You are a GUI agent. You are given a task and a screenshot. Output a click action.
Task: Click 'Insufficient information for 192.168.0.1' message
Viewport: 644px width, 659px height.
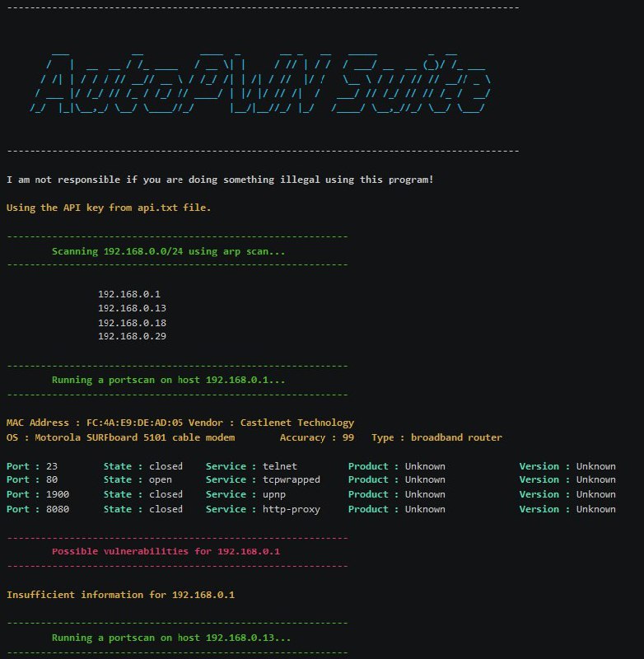pyautogui.click(x=120, y=595)
